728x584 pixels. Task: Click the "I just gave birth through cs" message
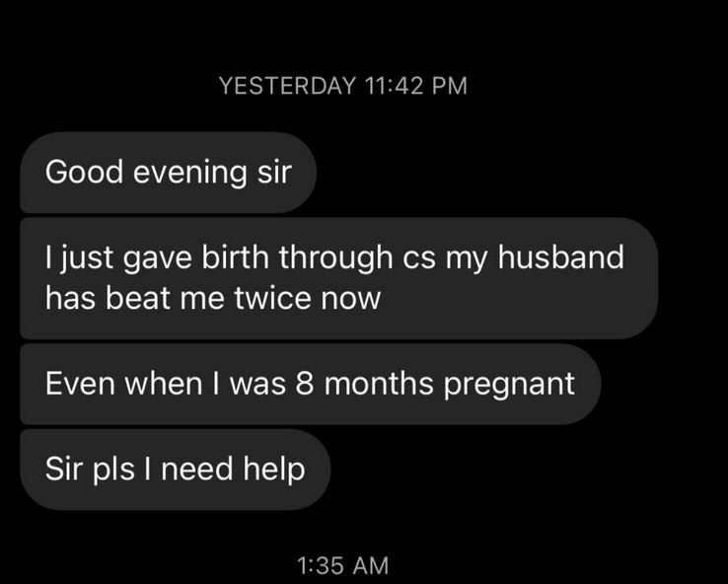(x=339, y=278)
